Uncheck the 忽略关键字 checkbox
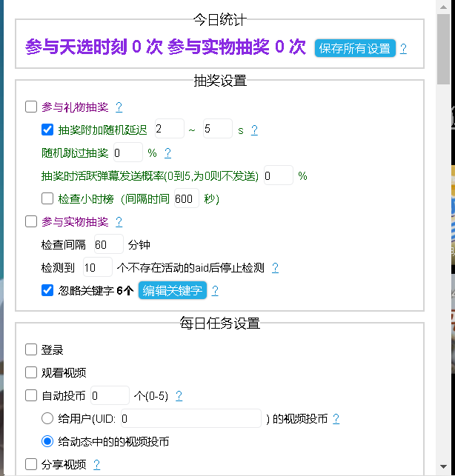 [x=47, y=290]
